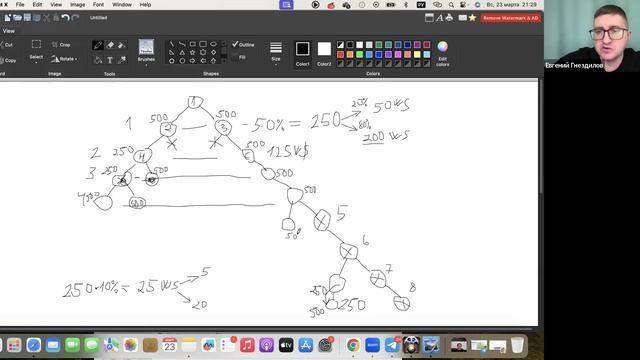Click the View ribbon tab
640x360 pixels.
click(x=9, y=31)
